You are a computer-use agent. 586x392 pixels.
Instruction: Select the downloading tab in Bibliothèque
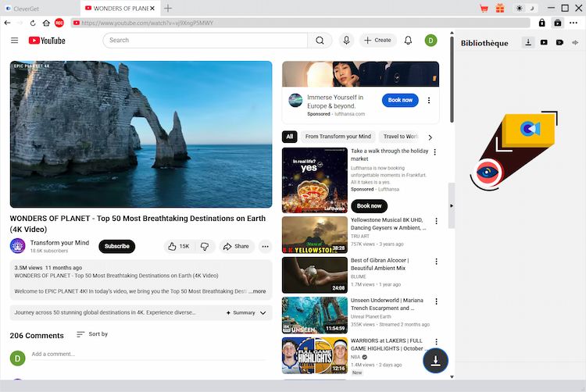[x=528, y=43]
